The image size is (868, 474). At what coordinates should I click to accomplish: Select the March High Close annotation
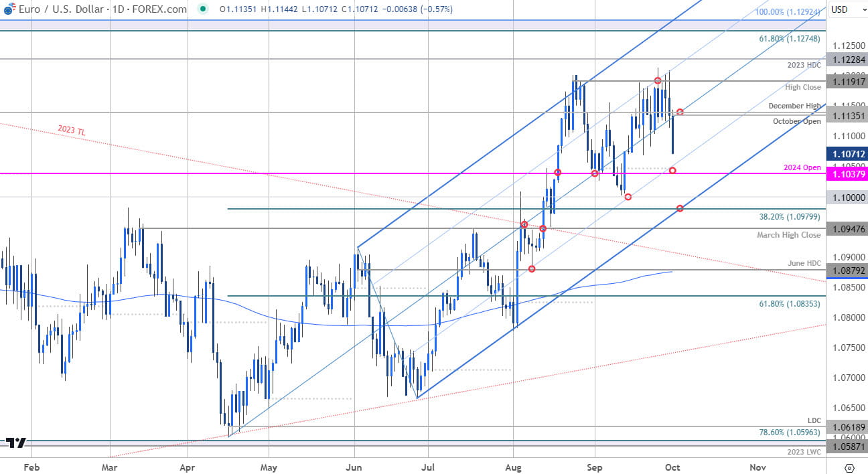[x=789, y=235]
